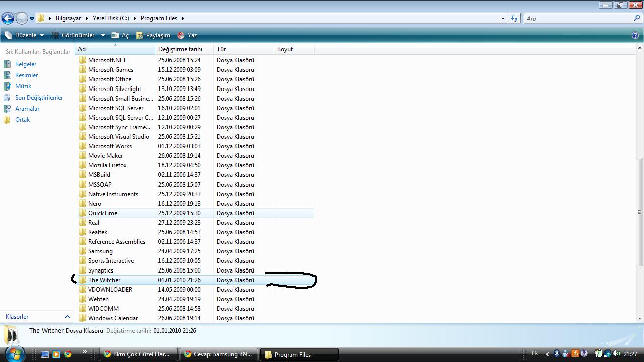Screen dimensions: 644x362
Task: Open Son Değiştirilenler favorite link
Action: pyautogui.click(x=39, y=98)
